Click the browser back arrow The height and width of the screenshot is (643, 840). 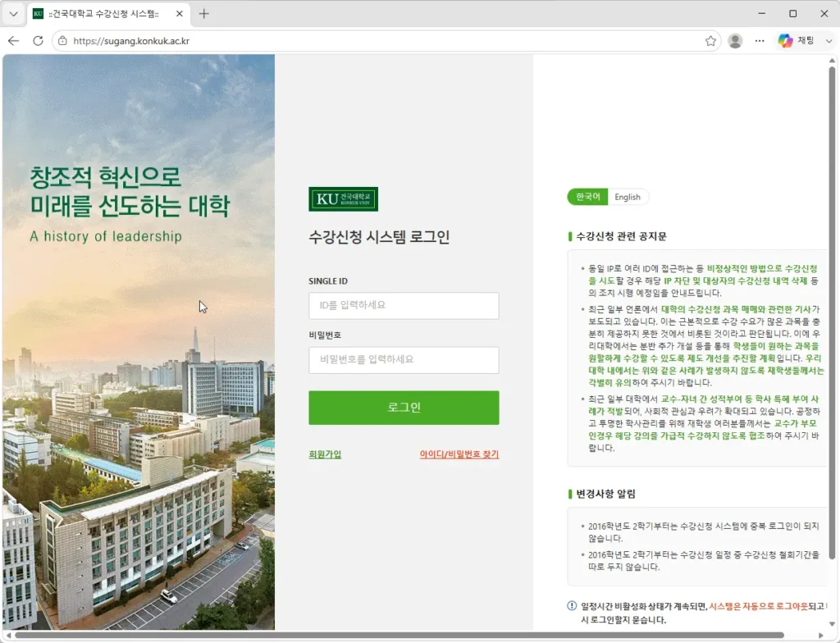pyautogui.click(x=13, y=41)
